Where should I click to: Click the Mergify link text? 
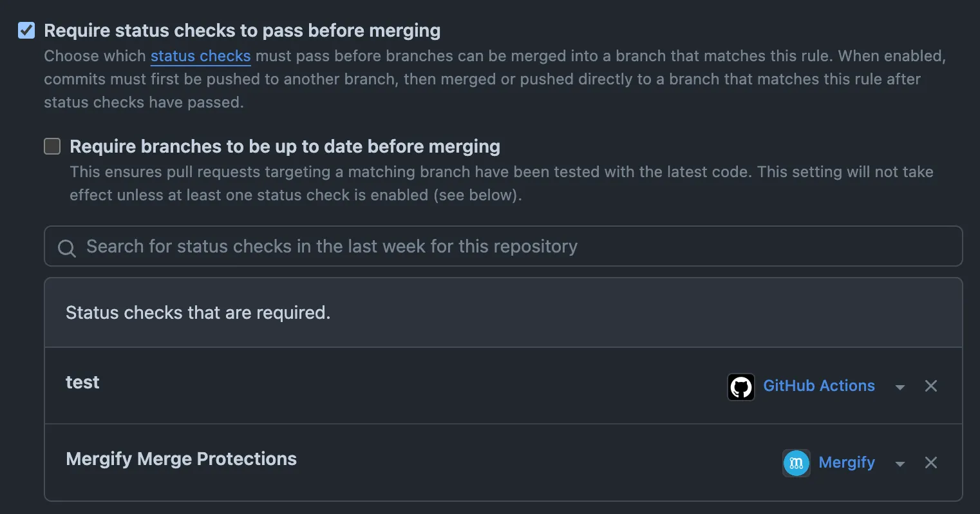[x=847, y=463]
